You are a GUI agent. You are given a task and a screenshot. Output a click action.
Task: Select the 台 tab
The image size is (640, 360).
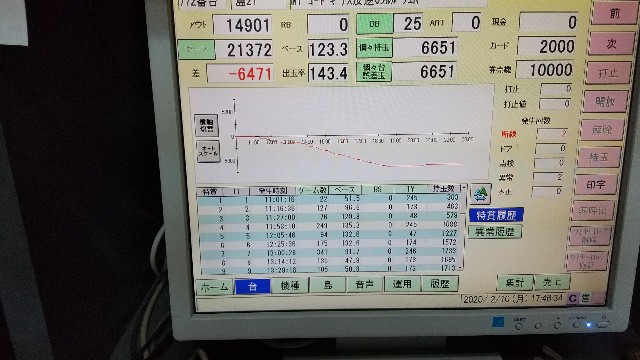click(253, 287)
